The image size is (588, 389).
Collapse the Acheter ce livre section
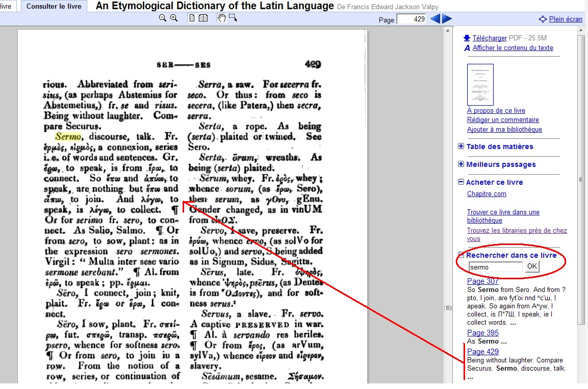[x=461, y=182]
